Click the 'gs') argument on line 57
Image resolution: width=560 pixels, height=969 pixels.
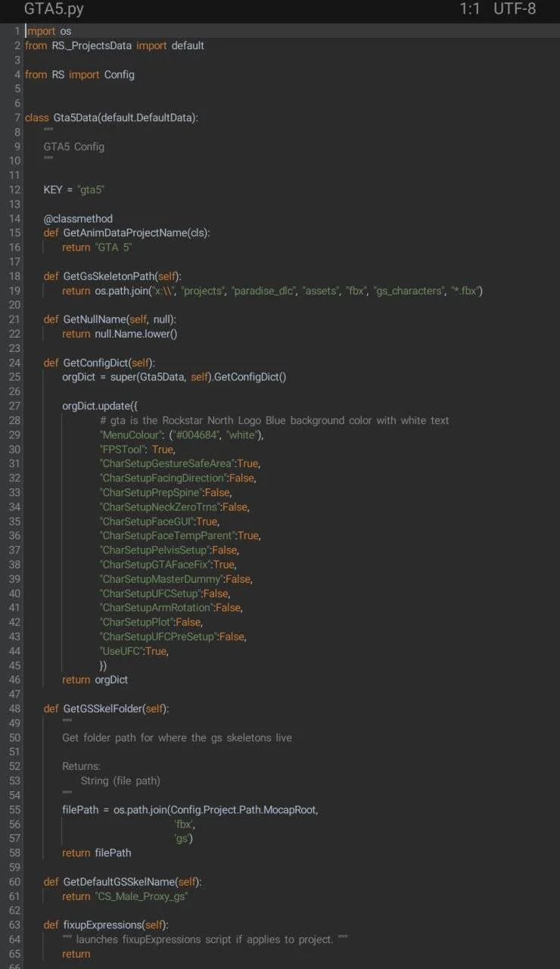pos(183,838)
